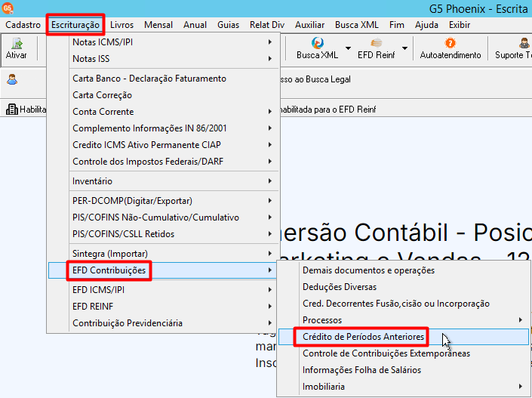Open the Cadastro menu

[23, 25]
